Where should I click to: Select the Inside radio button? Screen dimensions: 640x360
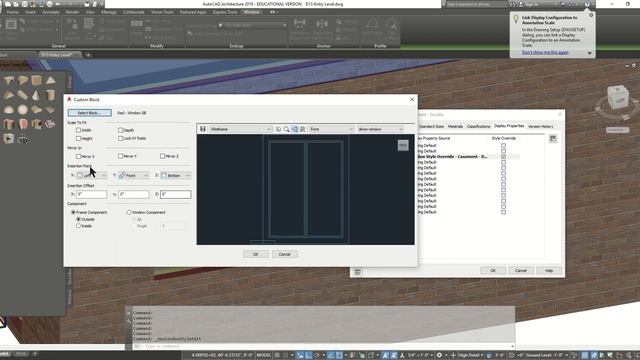click(x=78, y=226)
